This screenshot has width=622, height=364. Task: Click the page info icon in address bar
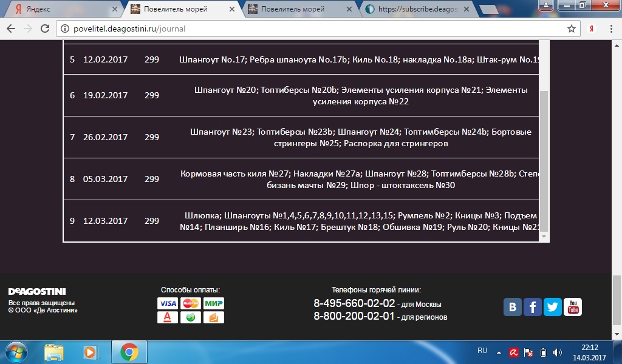coord(65,29)
